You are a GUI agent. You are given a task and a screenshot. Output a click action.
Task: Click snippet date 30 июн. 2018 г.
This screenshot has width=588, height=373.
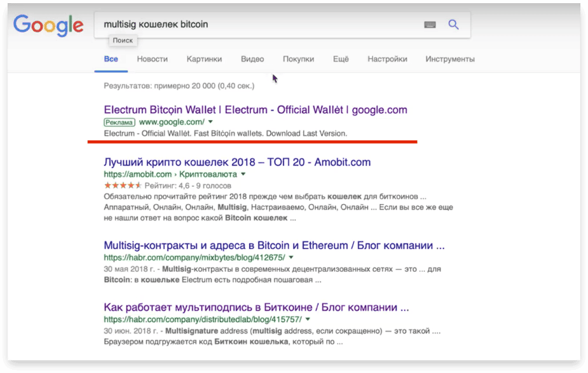pos(131,331)
